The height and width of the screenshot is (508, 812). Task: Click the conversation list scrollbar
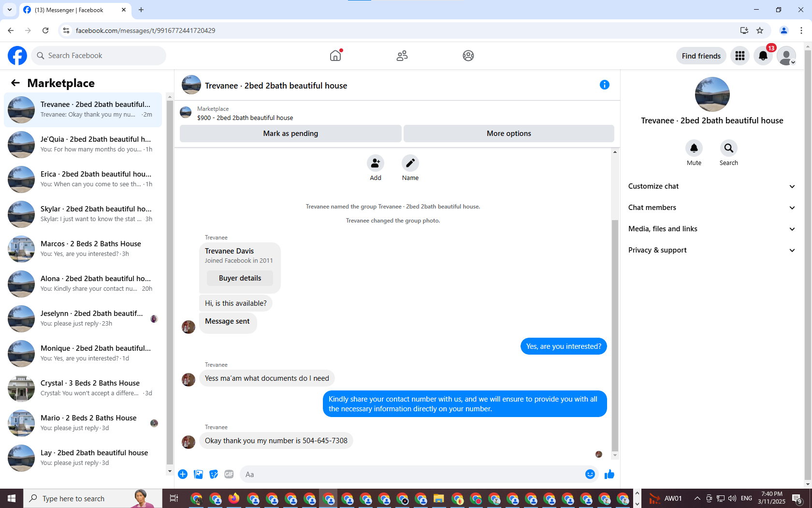point(170,283)
